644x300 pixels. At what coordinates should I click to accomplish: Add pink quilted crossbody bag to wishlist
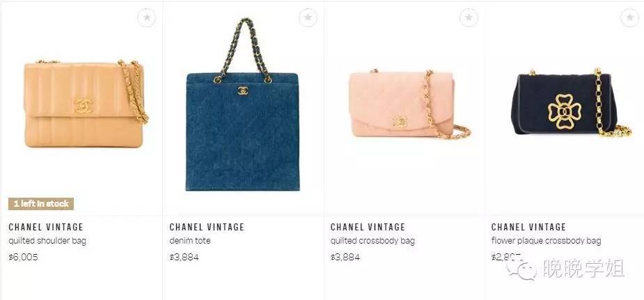(469, 17)
